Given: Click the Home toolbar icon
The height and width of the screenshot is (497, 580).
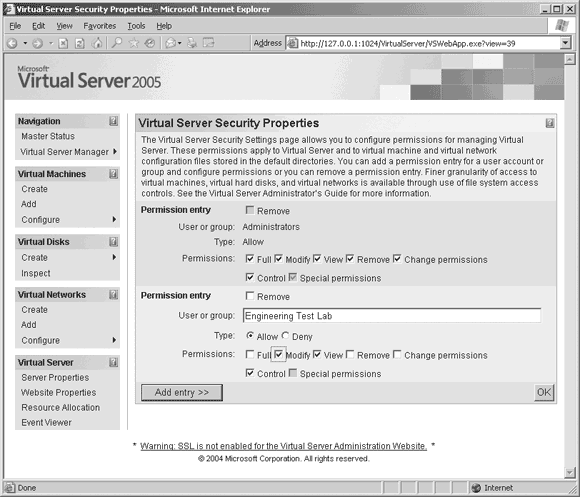Looking at the screenshot, I should [97, 43].
